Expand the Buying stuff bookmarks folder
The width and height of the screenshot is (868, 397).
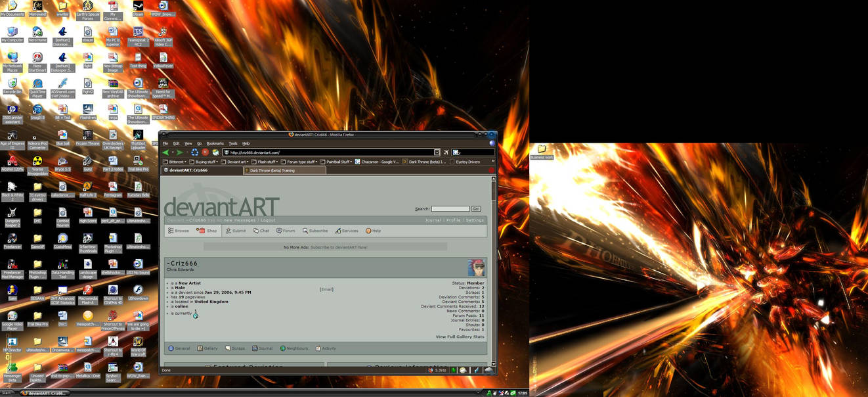pyautogui.click(x=204, y=162)
